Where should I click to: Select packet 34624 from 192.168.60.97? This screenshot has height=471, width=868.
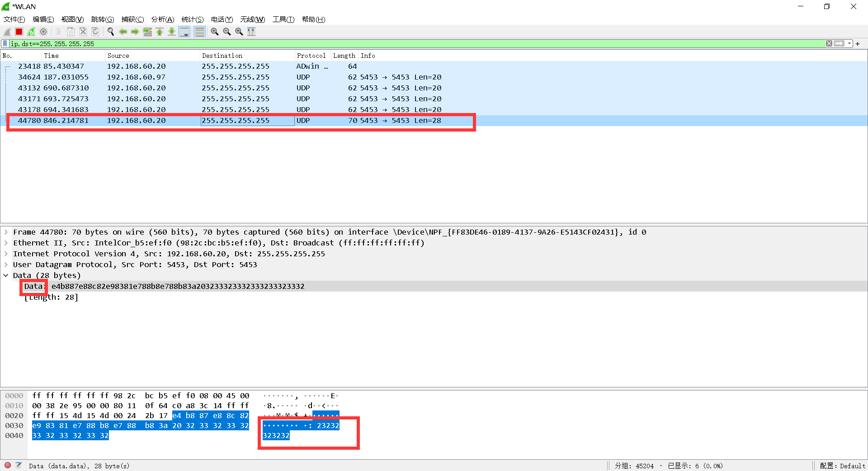[434, 77]
